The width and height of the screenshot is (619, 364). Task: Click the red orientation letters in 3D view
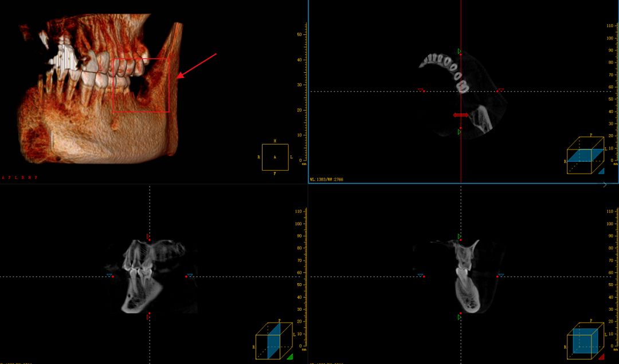[19, 178]
